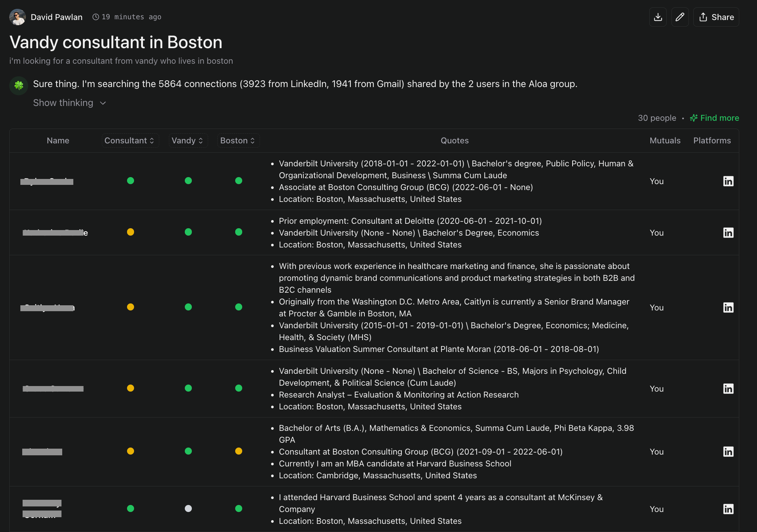This screenshot has width=757, height=532.
Task: Click David Pawlan's profile avatar
Action: click(17, 17)
